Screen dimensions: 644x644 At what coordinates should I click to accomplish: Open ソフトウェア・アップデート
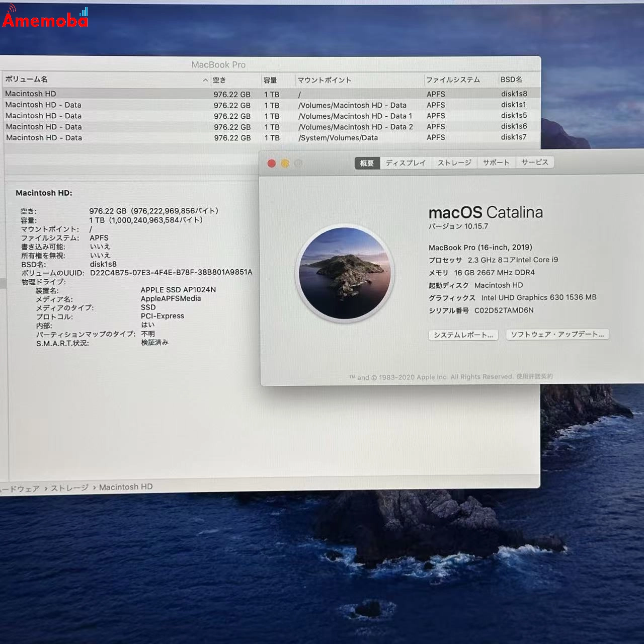(557, 334)
